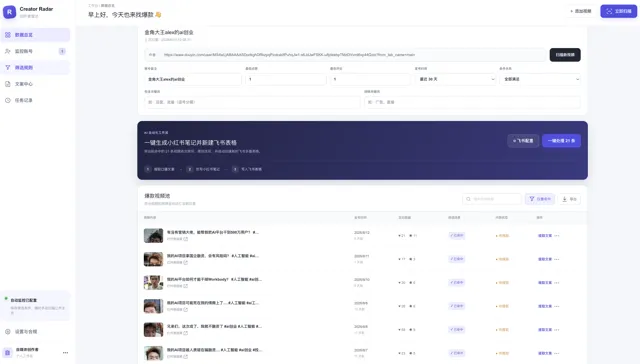The image size is (640, 364).
Task: Click extract copy link in 2026/6/11 row
Action: click(545, 259)
